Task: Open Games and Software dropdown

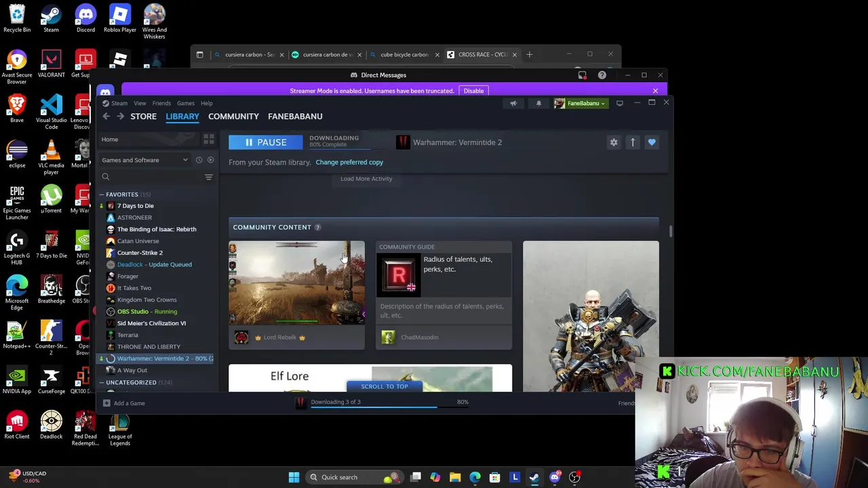Action: click(144, 160)
